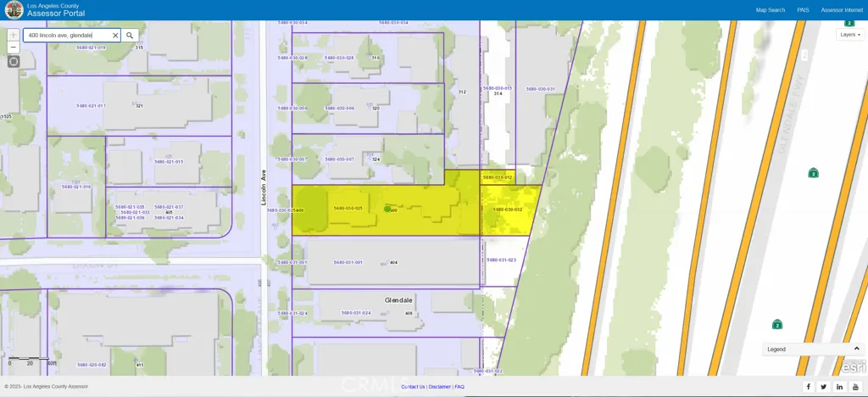Click the Lincoln Ave street label
This screenshot has width=868, height=397.
264,187
